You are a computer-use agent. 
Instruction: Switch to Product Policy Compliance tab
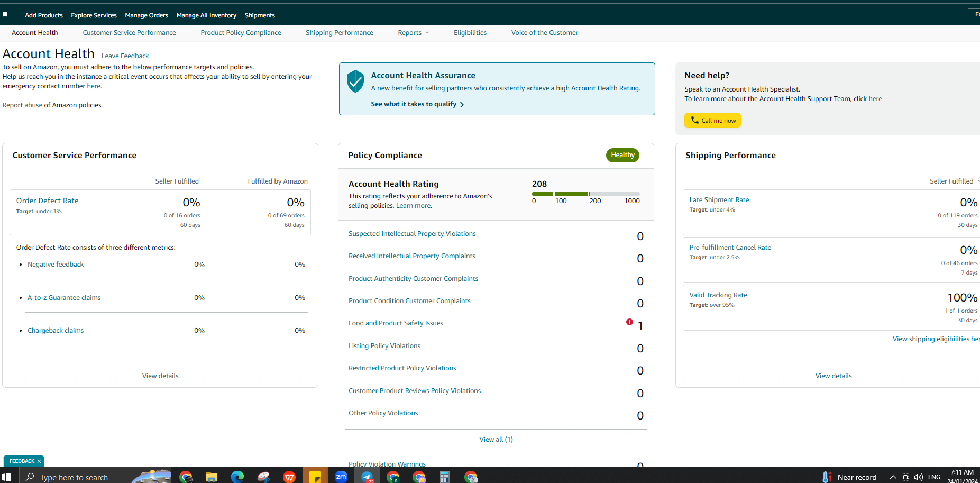[241, 33]
